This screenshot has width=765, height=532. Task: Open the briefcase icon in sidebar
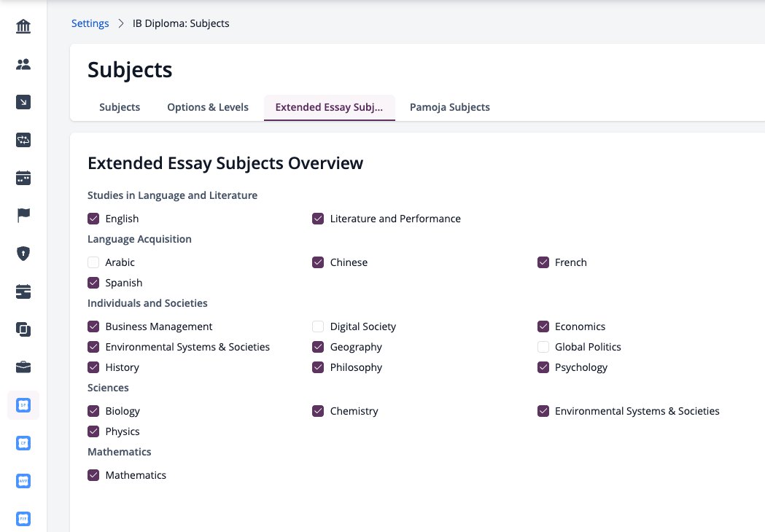pos(23,367)
